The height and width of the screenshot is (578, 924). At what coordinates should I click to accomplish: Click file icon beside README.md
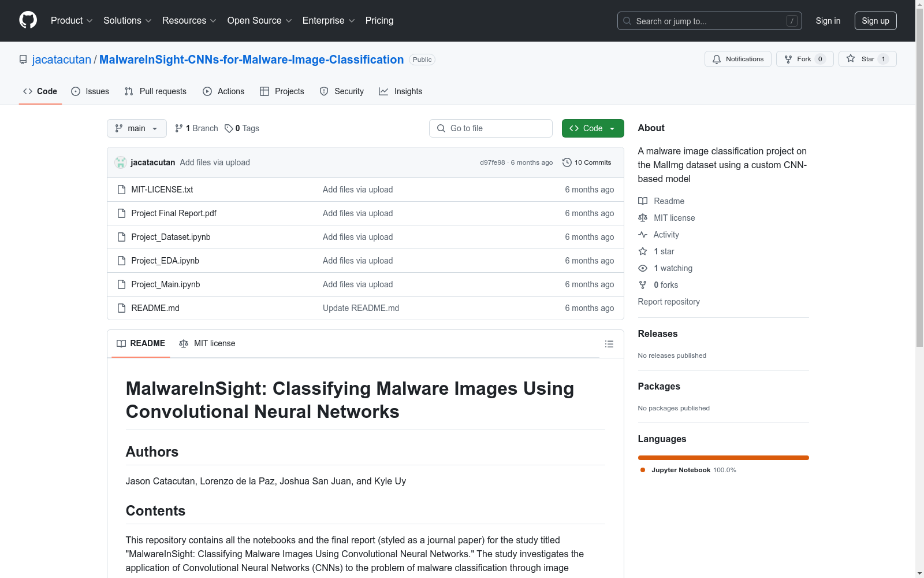pyautogui.click(x=121, y=308)
